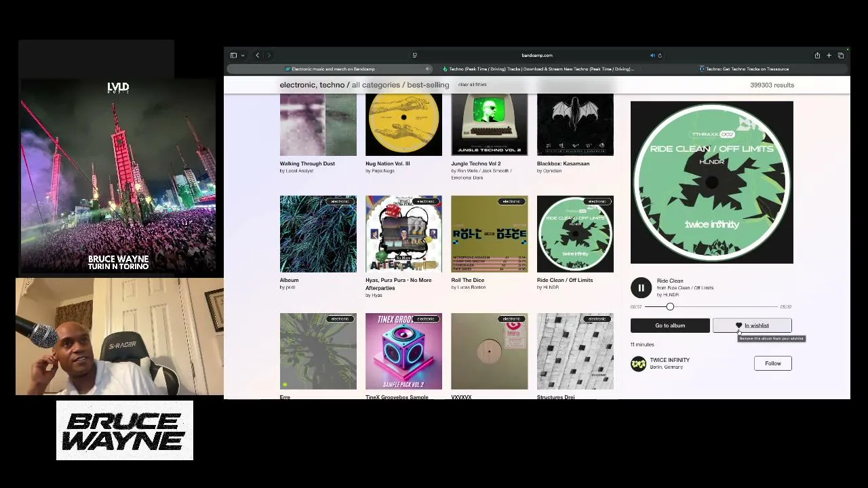Click the electronic tag on Roll The Dice
868x488 pixels.
click(511, 201)
